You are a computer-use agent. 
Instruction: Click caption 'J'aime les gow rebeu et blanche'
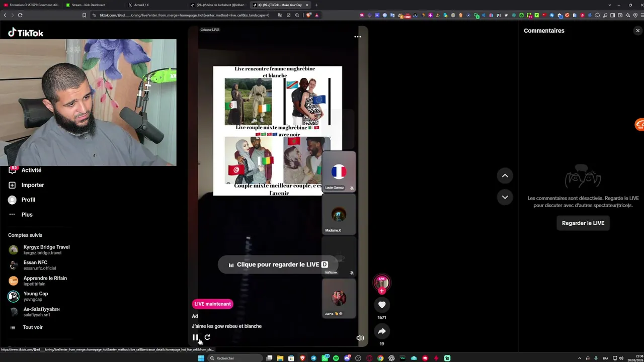coord(226,326)
